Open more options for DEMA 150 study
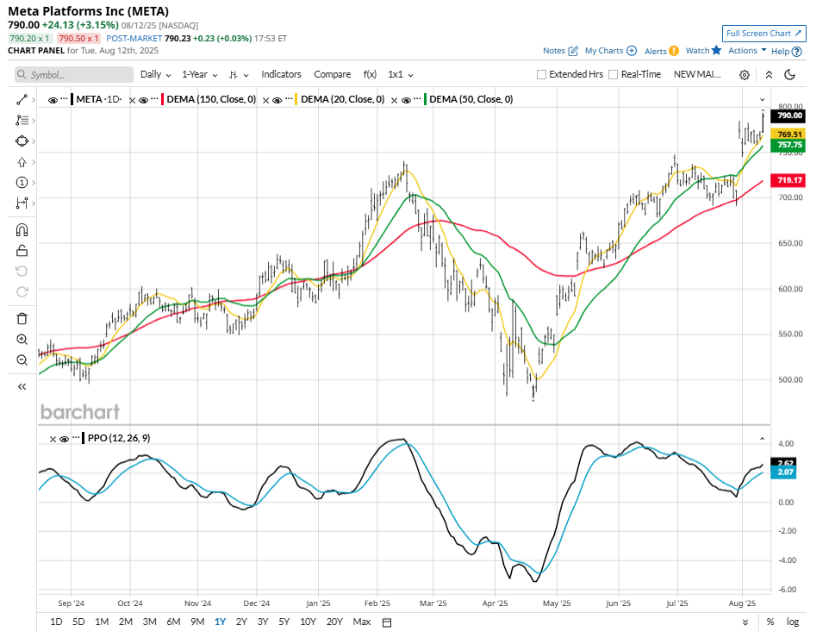 click(154, 99)
